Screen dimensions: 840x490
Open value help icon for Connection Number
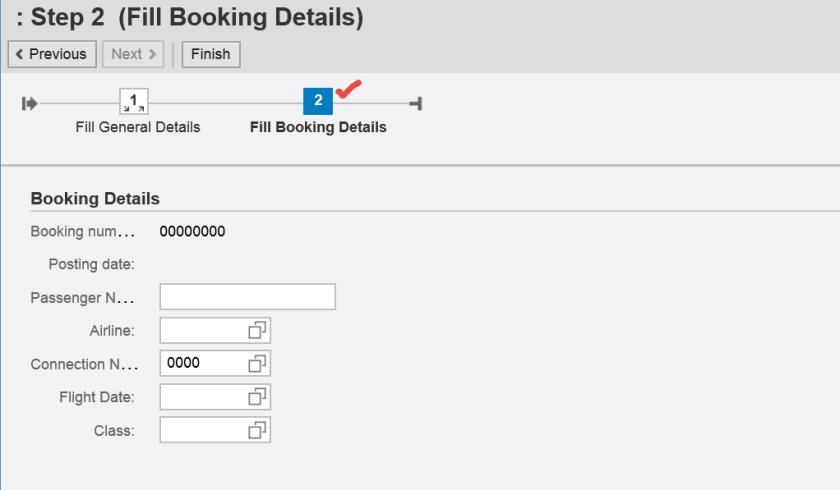258,363
